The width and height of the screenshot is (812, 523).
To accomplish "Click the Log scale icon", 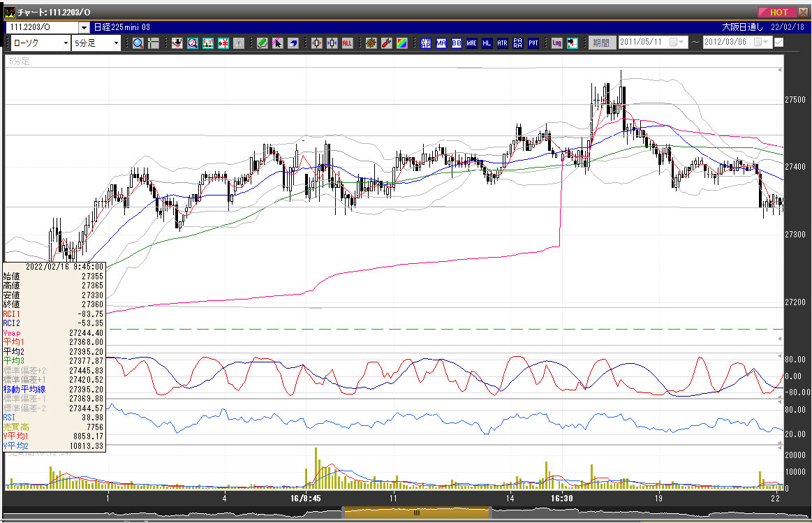I will click(556, 43).
